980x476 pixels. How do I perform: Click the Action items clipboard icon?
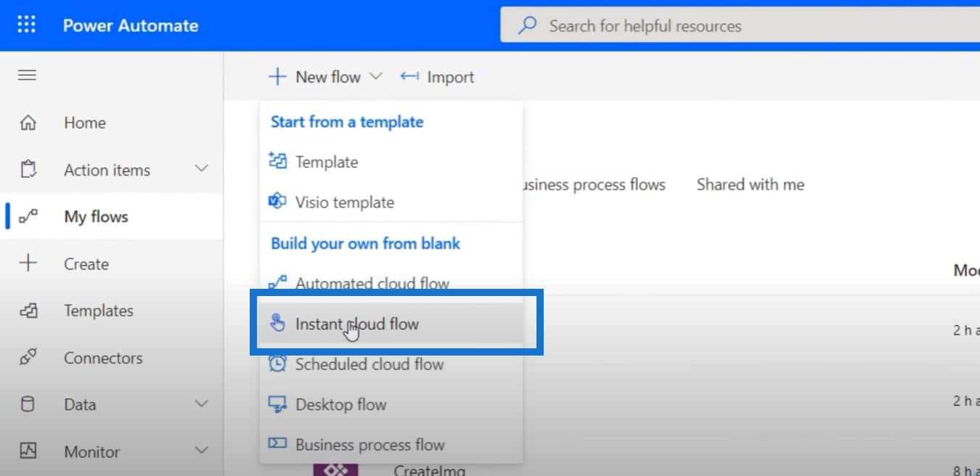click(28, 171)
